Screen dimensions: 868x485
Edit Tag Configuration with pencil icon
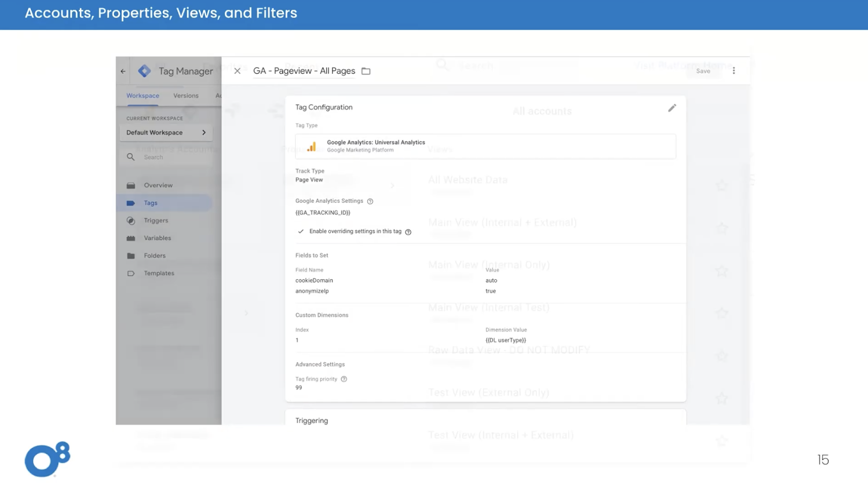[x=672, y=108]
